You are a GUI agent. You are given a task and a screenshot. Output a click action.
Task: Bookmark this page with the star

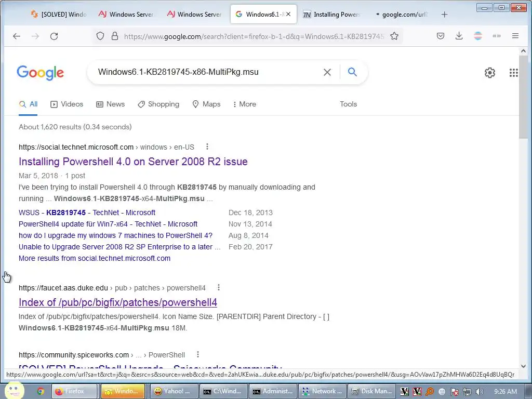(x=394, y=36)
